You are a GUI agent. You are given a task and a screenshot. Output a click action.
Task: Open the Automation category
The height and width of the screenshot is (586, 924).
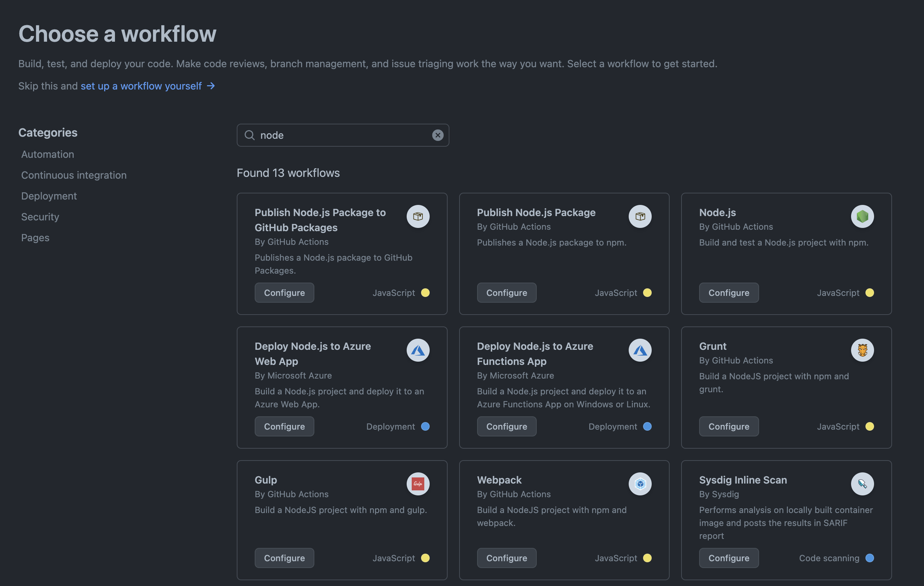point(47,154)
